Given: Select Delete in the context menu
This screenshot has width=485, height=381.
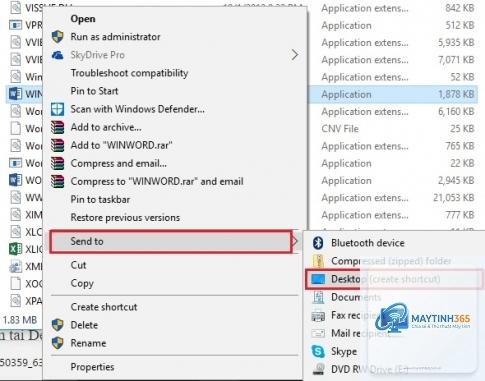Looking at the screenshot, I should coord(84,325).
